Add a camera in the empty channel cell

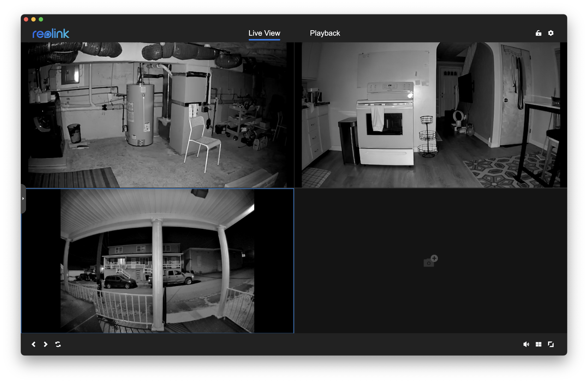point(430,261)
